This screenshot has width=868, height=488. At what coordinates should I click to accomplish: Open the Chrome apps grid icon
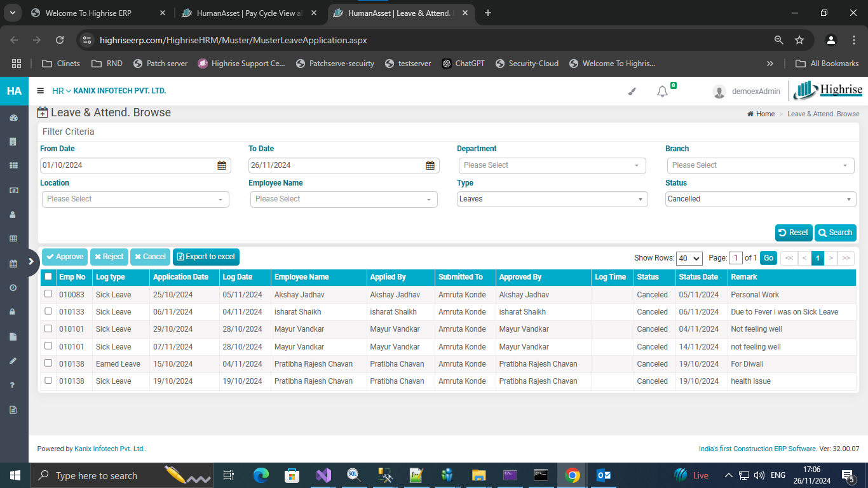click(17, 64)
